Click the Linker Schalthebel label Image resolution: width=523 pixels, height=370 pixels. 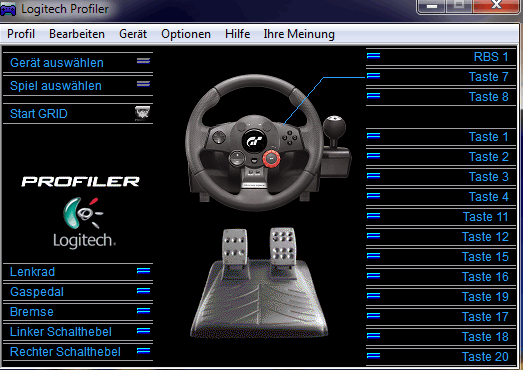[61, 332]
